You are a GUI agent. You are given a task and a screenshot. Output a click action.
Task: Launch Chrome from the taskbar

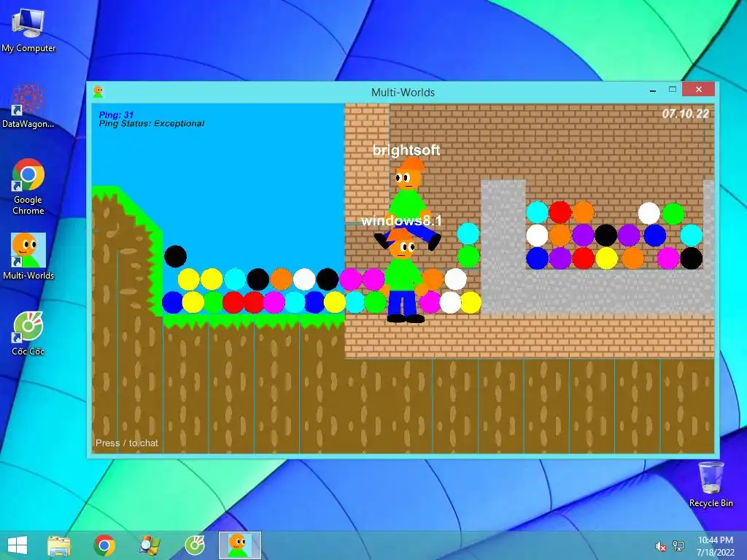[104, 545]
